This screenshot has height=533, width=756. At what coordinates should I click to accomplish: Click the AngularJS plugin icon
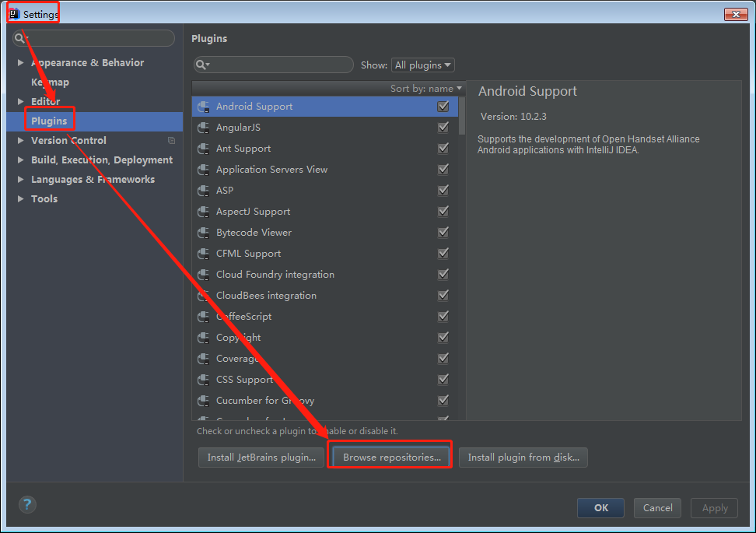203,128
